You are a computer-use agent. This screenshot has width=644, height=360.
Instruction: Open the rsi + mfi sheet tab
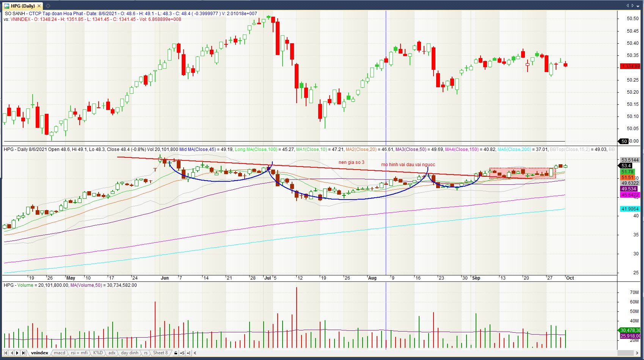click(79, 353)
